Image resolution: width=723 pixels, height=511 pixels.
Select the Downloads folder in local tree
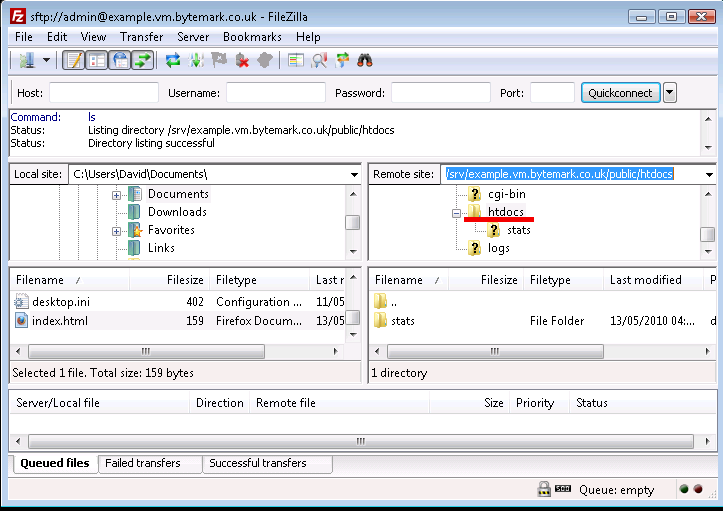click(177, 212)
